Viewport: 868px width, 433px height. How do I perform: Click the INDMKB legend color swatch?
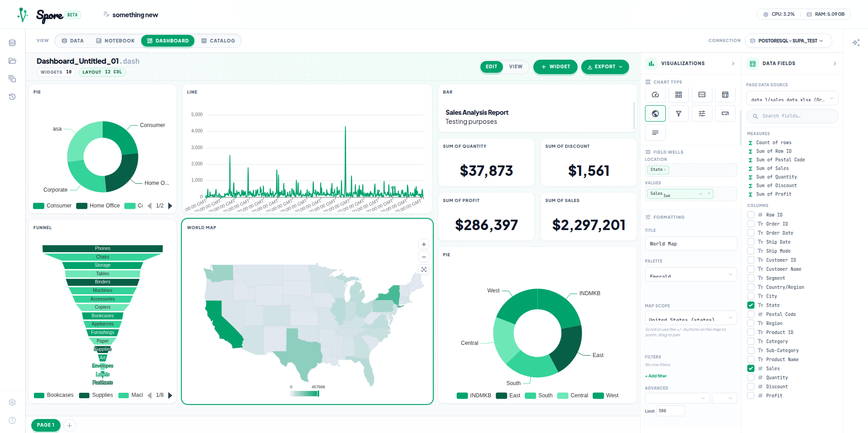click(x=462, y=395)
